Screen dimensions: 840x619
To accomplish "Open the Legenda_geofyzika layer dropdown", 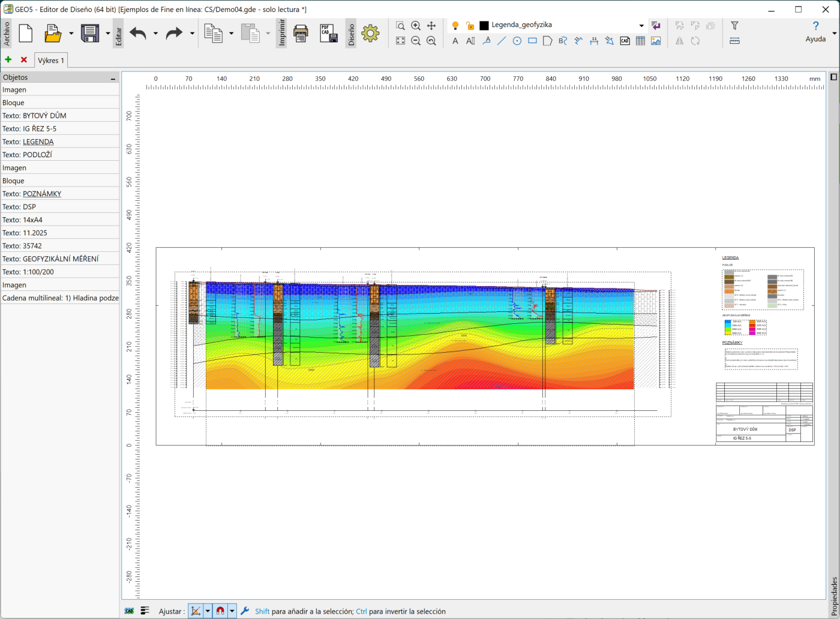I will (x=641, y=26).
